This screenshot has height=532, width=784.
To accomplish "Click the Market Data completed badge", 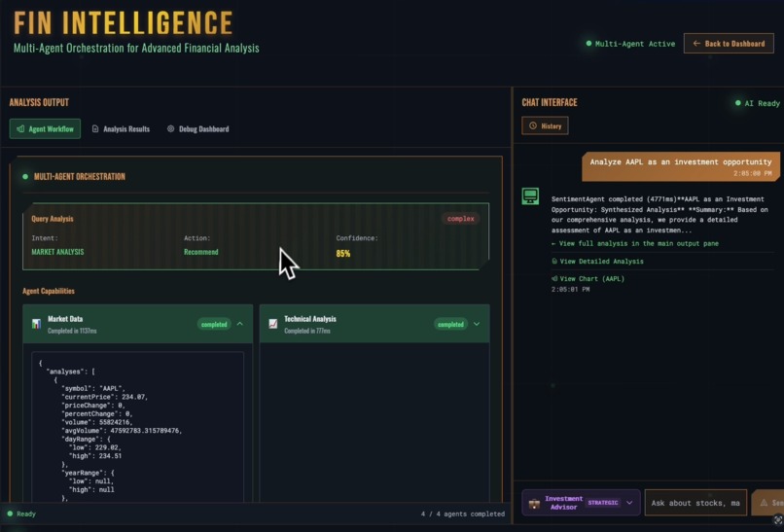I will point(214,325).
